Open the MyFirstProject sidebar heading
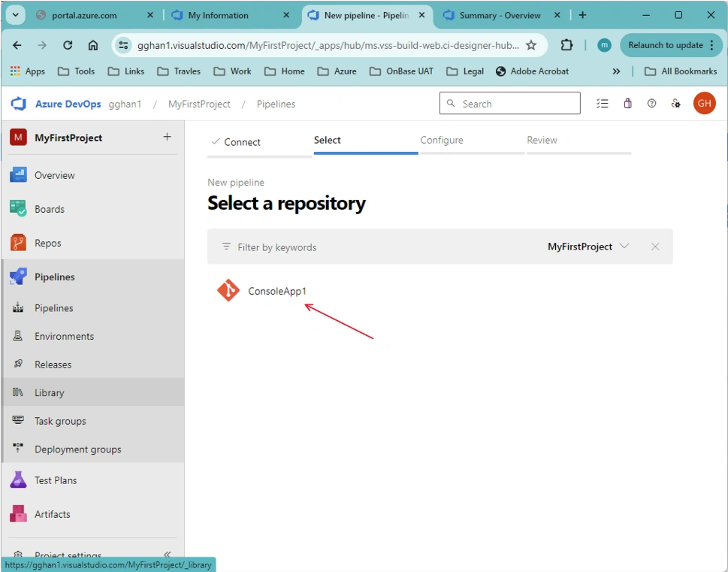The height and width of the screenshot is (572, 728). (68, 138)
